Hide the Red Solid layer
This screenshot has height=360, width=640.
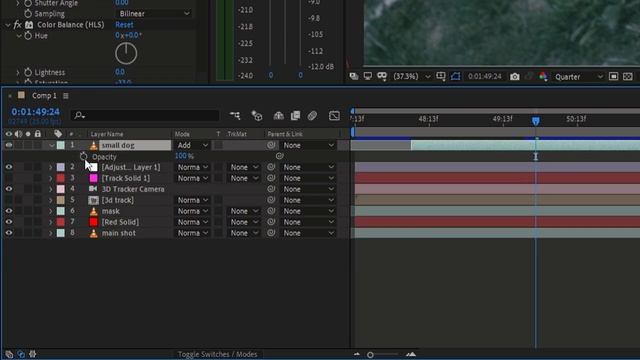9,222
